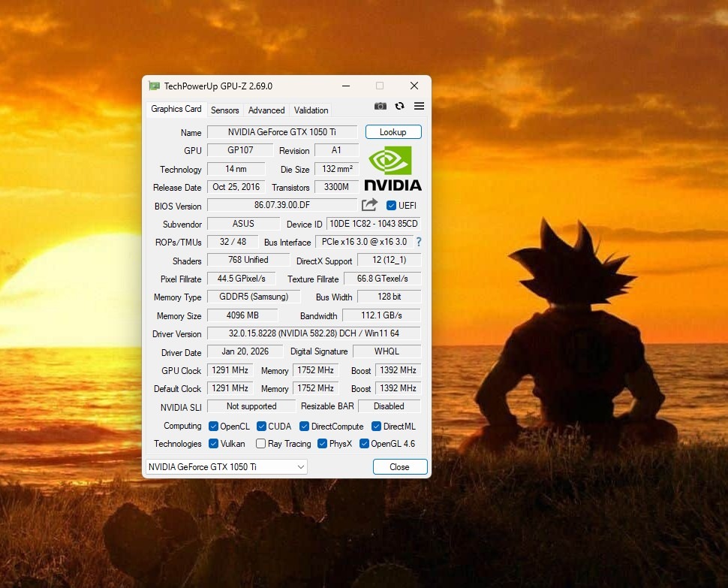Click the Memory Type GDDR5 (Samsung)

(x=254, y=297)
